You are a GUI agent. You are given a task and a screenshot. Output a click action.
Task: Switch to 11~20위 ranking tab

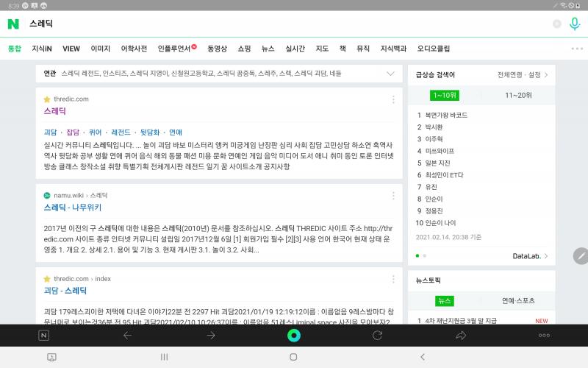[518, 96]
